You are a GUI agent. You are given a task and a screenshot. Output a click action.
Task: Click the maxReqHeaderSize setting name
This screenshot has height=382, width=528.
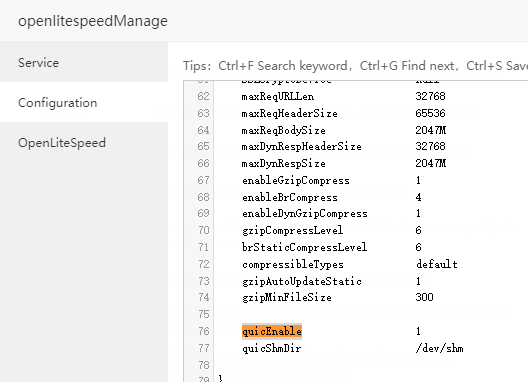pos(289,113)
